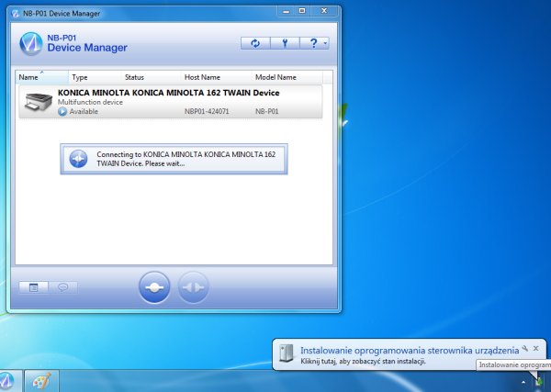Screen dimensions: 551x392
Task: Click the Connect device round button
Action: [154, 287]
